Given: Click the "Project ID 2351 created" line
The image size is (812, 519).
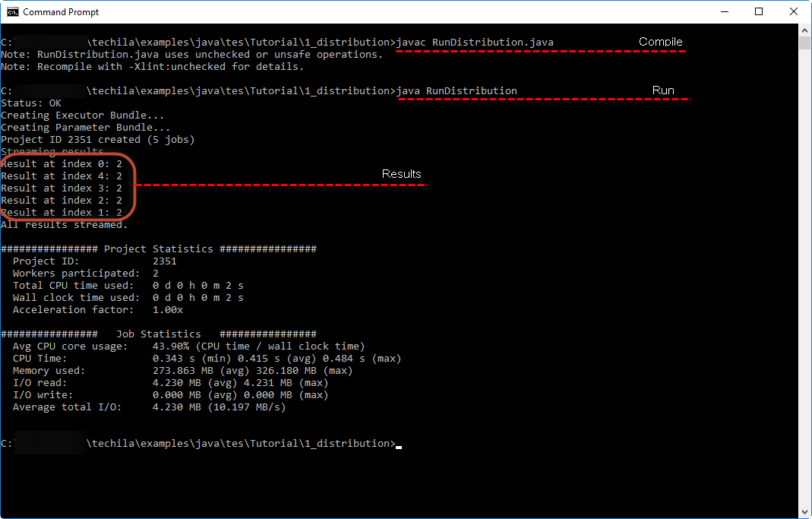Looking at the screenshot, I should click(97, 140).
